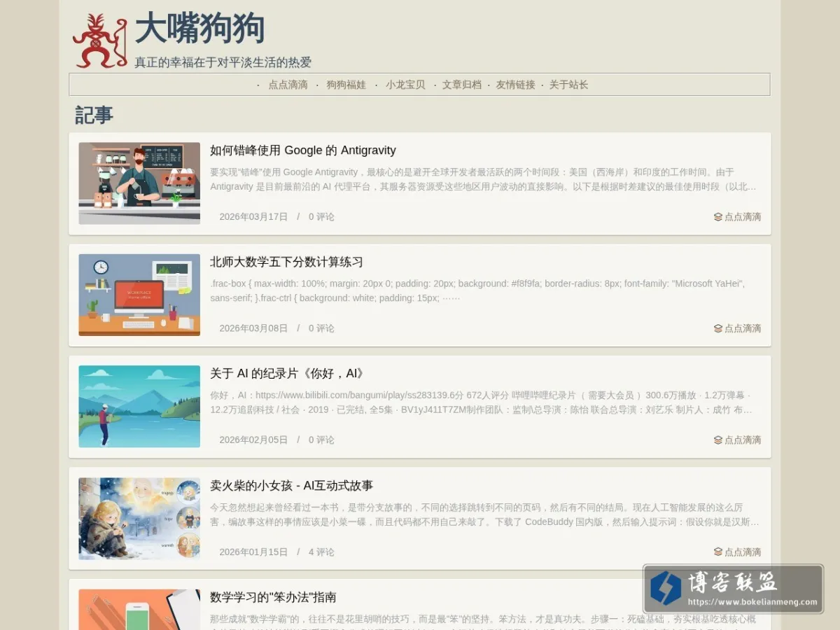Click category icon beside 点点滴滴 in 你好，AI post
840x630 pixels.
pos(717,440)
